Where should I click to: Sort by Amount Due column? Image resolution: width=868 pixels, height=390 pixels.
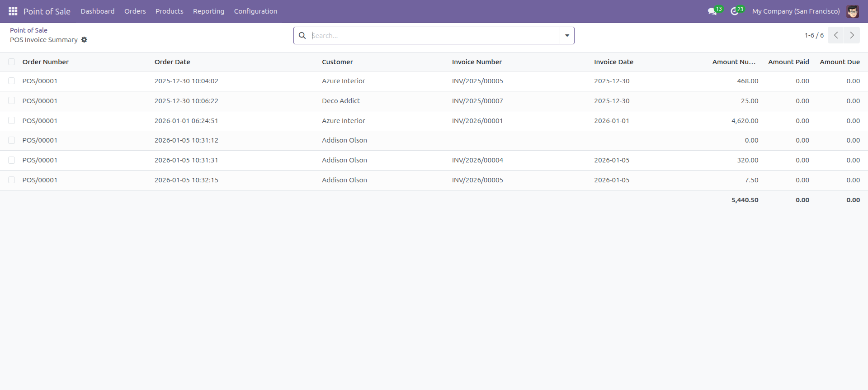click(840, 62)
